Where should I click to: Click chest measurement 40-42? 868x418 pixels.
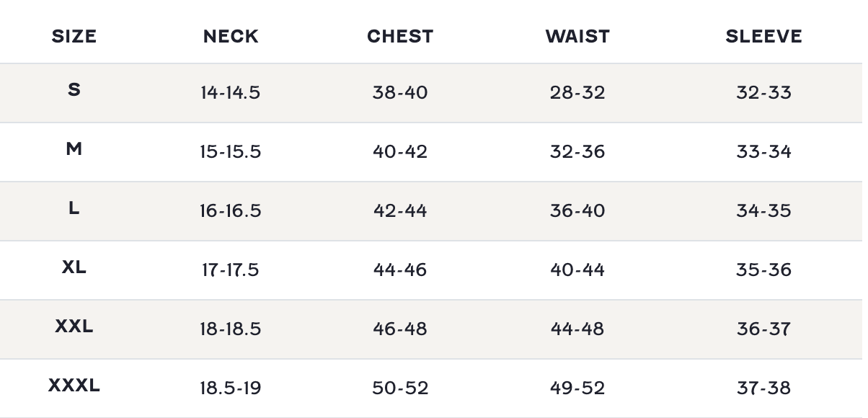[x=400, y=151]
